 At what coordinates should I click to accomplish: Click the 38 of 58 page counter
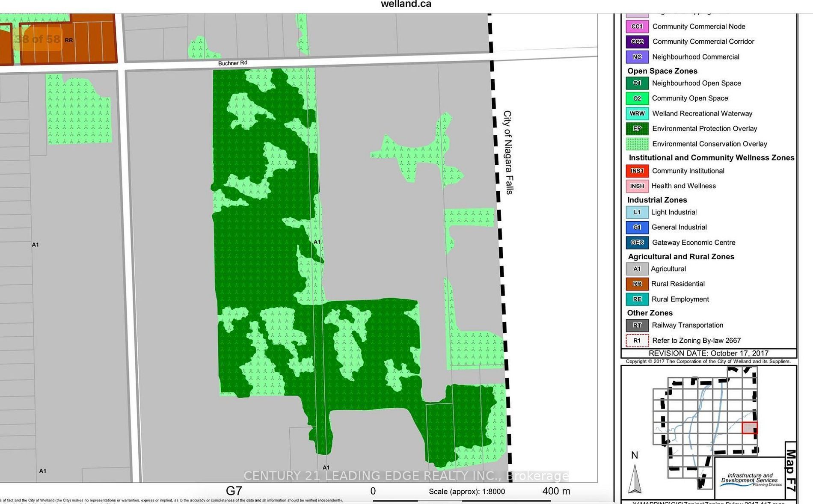pyautogui.click(x=37, y=39)
